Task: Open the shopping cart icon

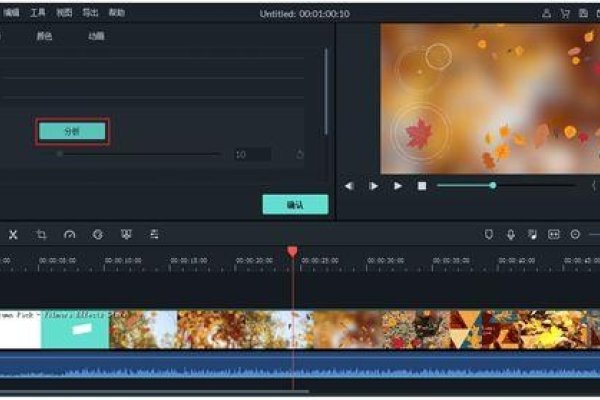Action: coord(565,14)
